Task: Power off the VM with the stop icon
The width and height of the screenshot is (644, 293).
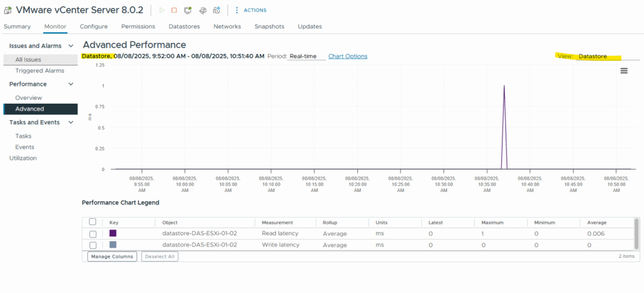Action: click(x=174, y=10)
